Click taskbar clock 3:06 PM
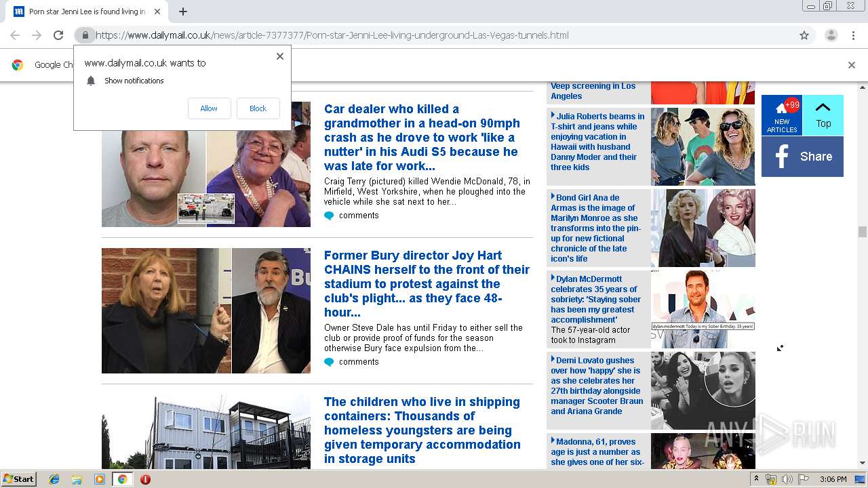 (833, 479)
